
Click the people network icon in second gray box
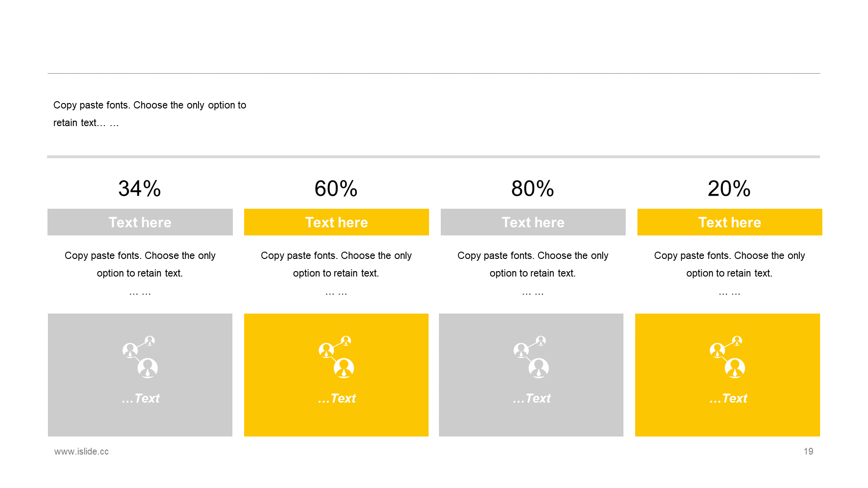531,357
